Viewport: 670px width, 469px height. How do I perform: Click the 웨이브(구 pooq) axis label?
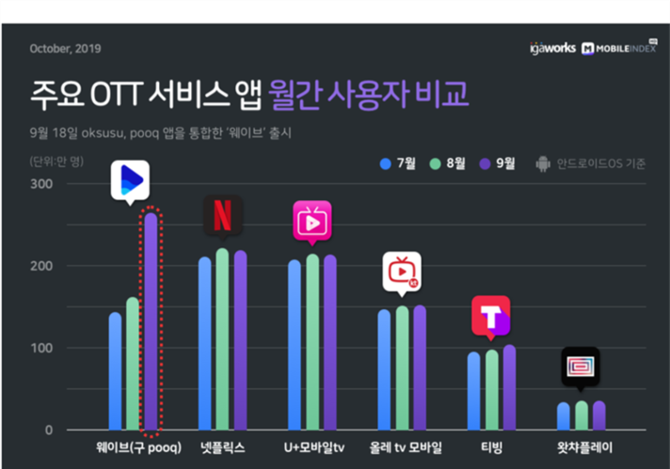point(139,448)
